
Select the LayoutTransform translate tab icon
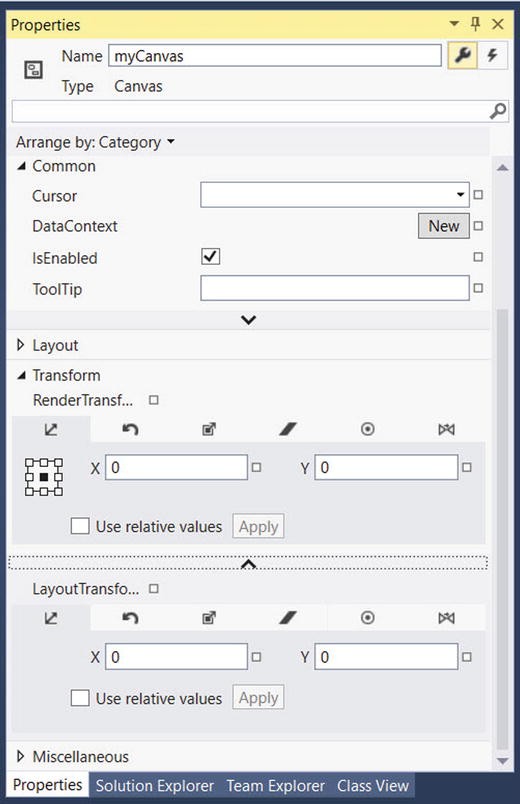pyautogui.click(x=51, y=618)
